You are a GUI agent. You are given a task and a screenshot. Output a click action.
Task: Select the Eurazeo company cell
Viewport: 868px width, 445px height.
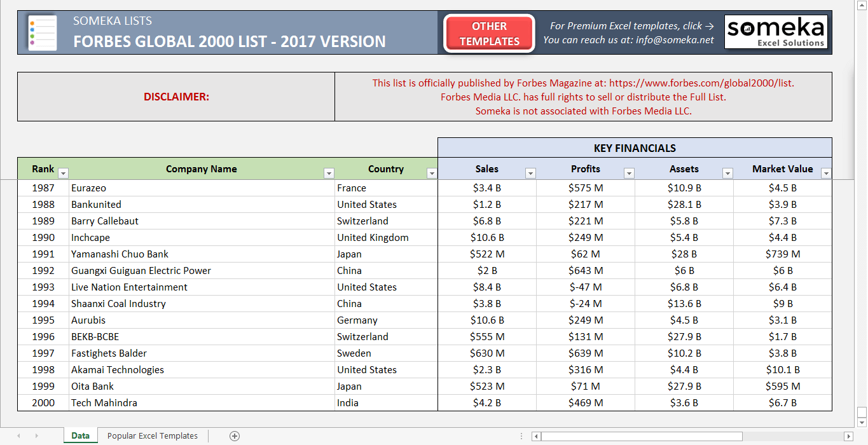pyautogui.click(x=202, y=188)
